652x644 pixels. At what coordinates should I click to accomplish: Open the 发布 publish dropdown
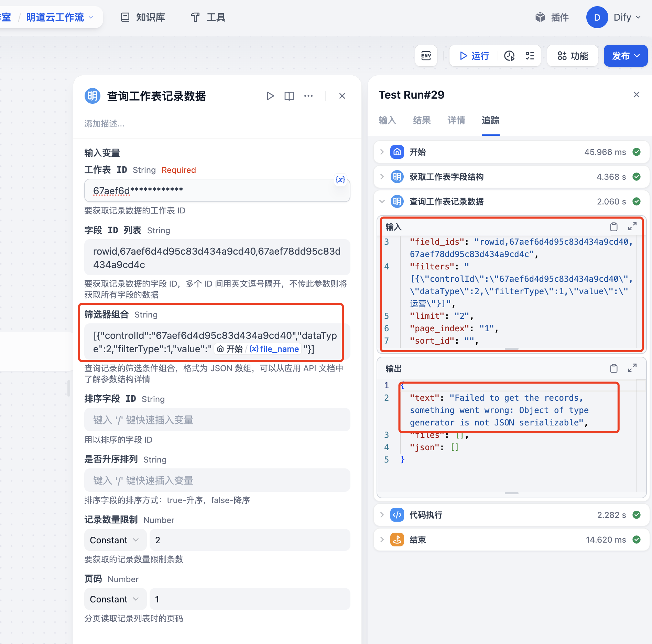click(x=626, y=56)
